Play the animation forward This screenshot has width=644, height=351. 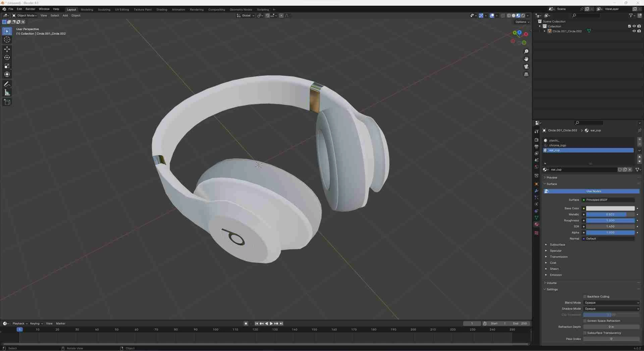(271, 323)
